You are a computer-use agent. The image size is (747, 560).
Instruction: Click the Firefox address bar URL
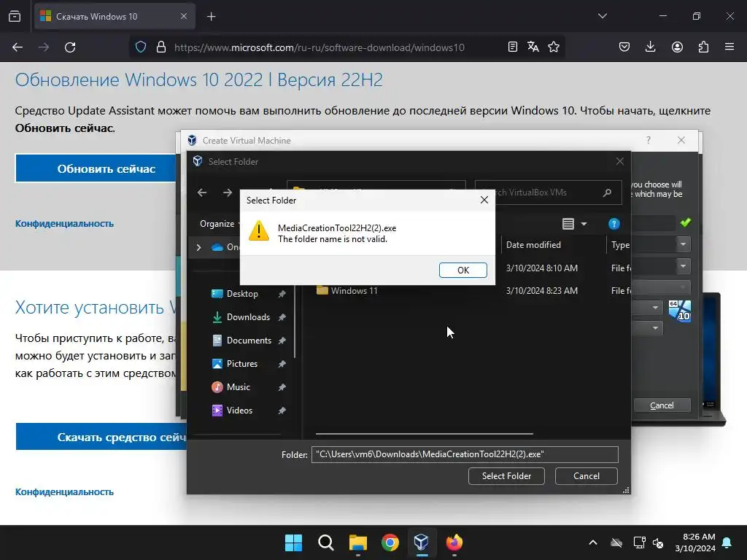pyautogui.click(x=320, y=47)
